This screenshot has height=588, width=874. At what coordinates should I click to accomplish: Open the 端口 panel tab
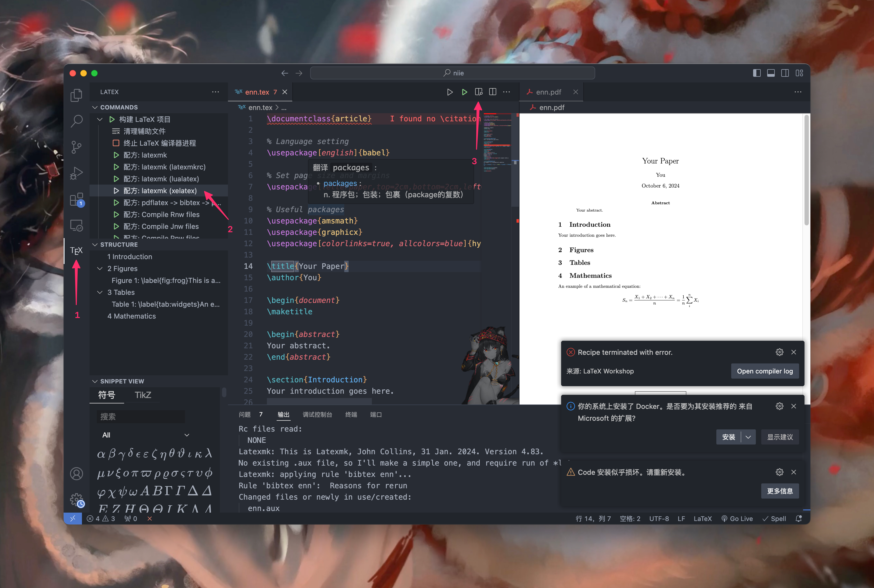coord(376,414)
